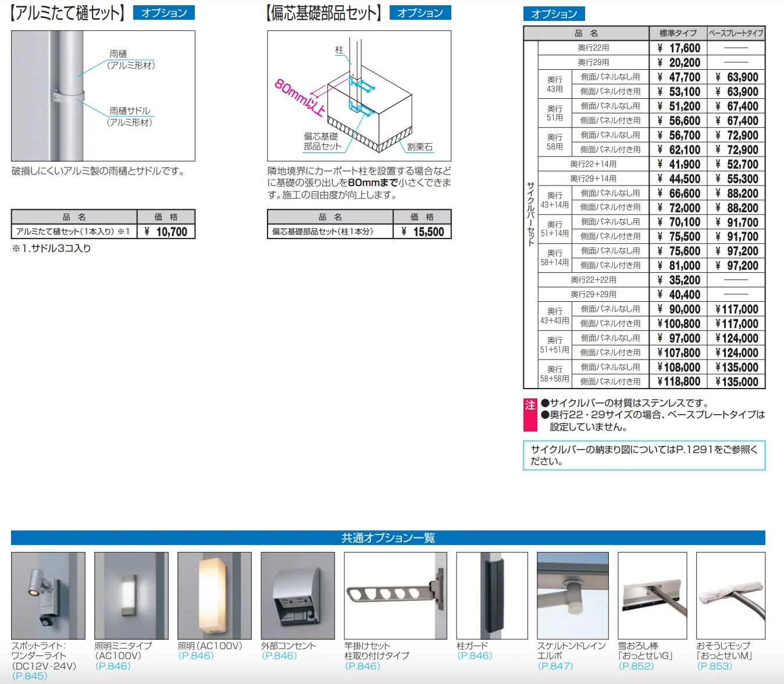The height and width of the screenshot is (684, 784).
Task: Click オプション badge beside 偏芯基礎部品セット heading
Action: (420, 13)
